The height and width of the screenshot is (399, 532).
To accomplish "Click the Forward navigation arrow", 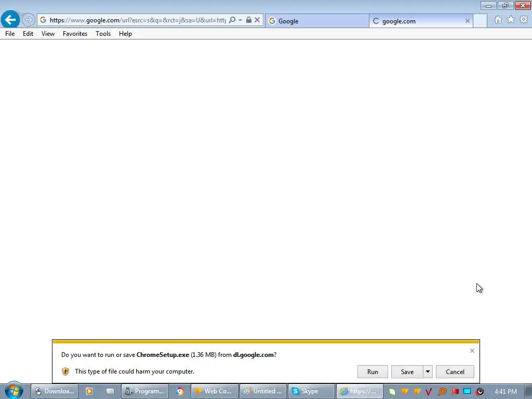I will 29,20.
